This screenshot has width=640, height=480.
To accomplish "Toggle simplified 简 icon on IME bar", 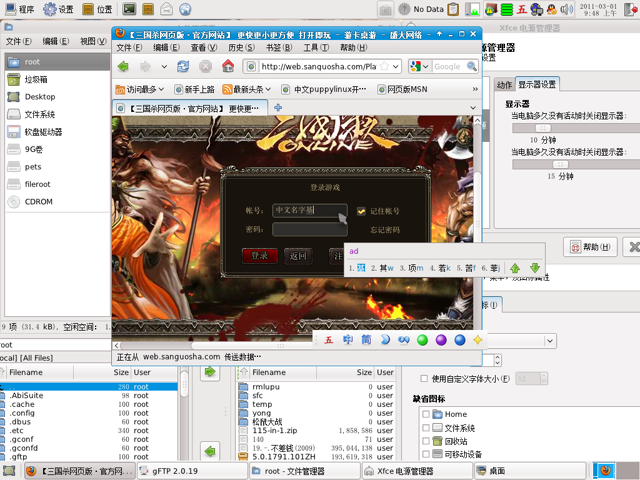I will pos(366,340).
